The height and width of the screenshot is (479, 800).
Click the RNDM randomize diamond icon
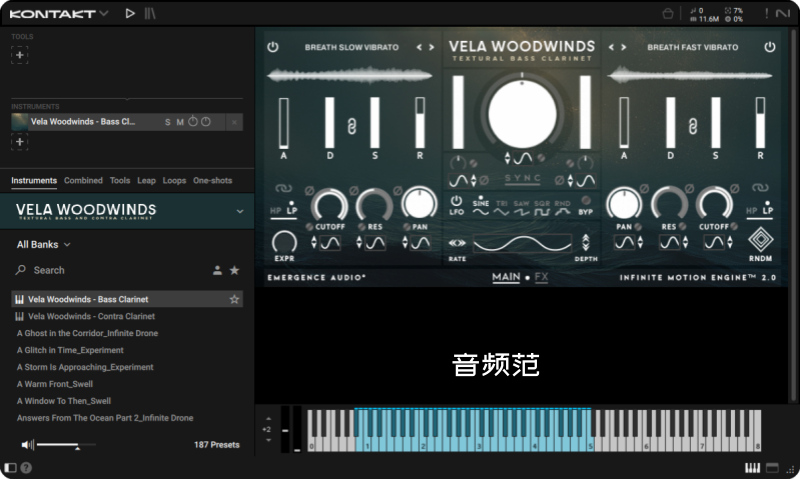[x=760, y=240]
